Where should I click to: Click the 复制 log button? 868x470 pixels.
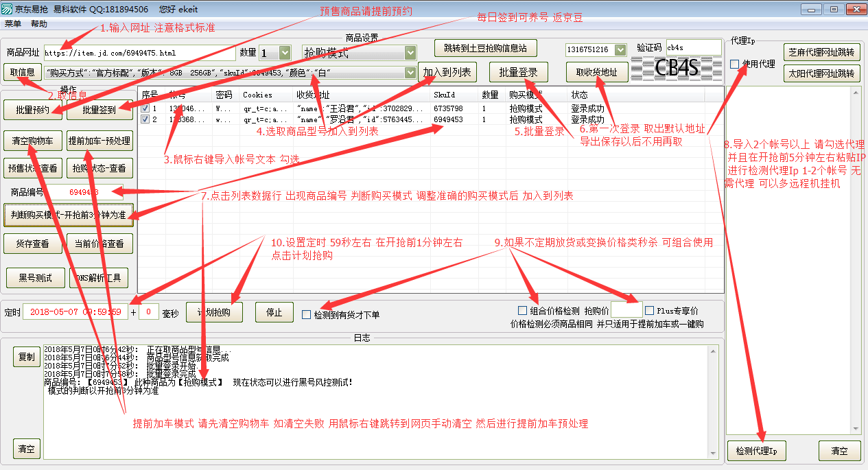26,357
